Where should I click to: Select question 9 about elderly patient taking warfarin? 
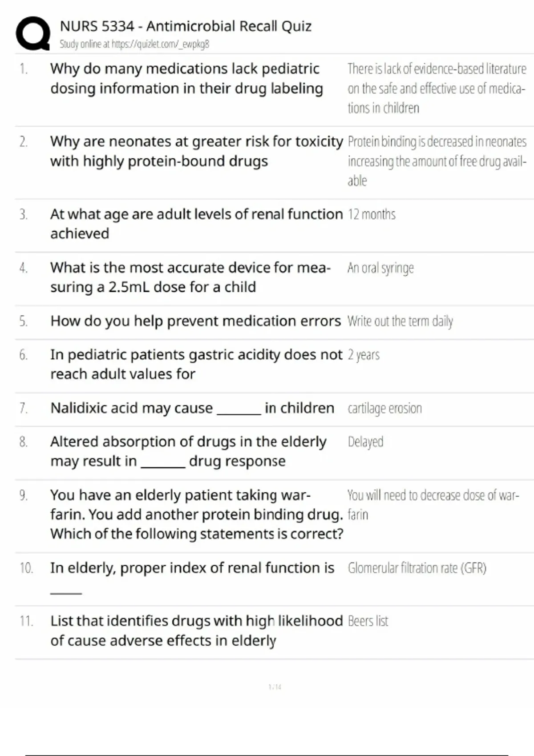(x=196, y=514)
